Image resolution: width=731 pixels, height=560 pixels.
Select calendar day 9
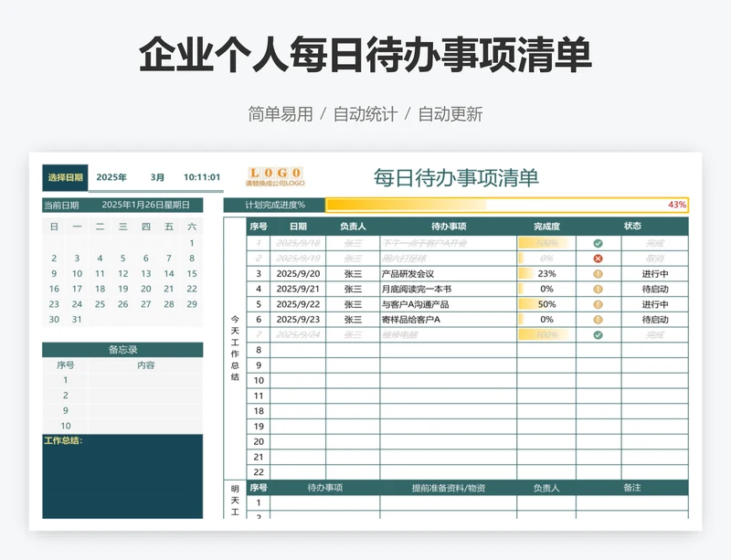(x=54, y=274)
